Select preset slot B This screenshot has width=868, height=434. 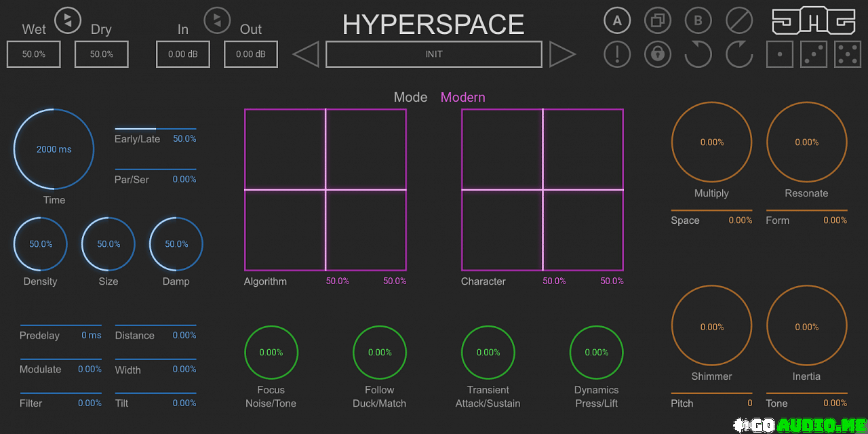698,20
